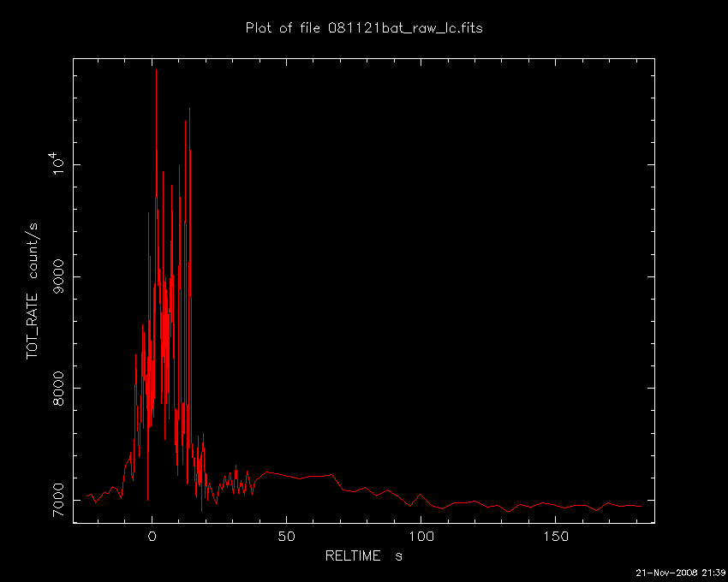
Task: Select the TOT_RATE count/s axis label
Action: [32, 291]
